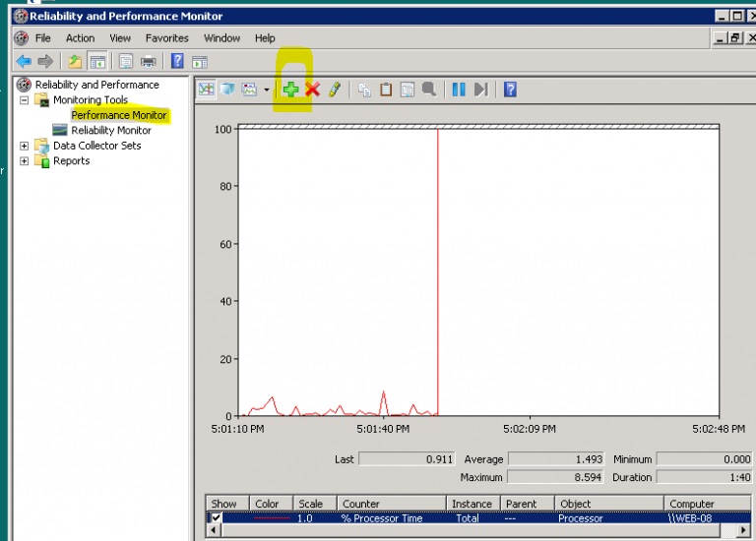The image size is (756, 541).
Task: Select Reliability Monitor in the tree
Action: (x=110, y=130)
